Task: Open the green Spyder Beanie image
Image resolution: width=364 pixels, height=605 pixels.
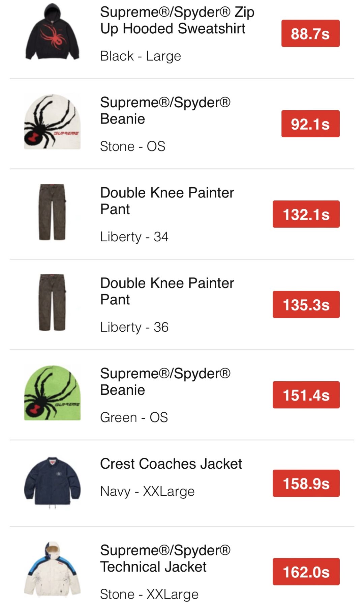Action: point(52,393)
